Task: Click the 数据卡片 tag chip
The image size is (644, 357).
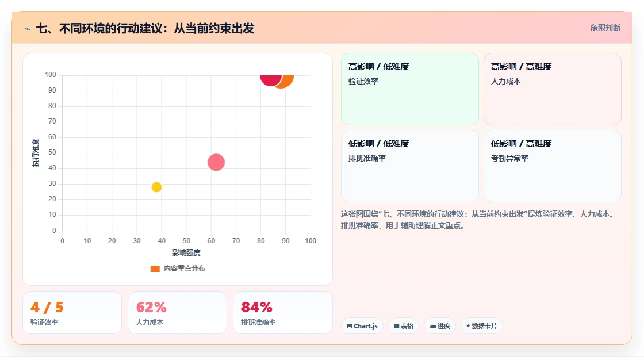Action: [x=482, y=326]
